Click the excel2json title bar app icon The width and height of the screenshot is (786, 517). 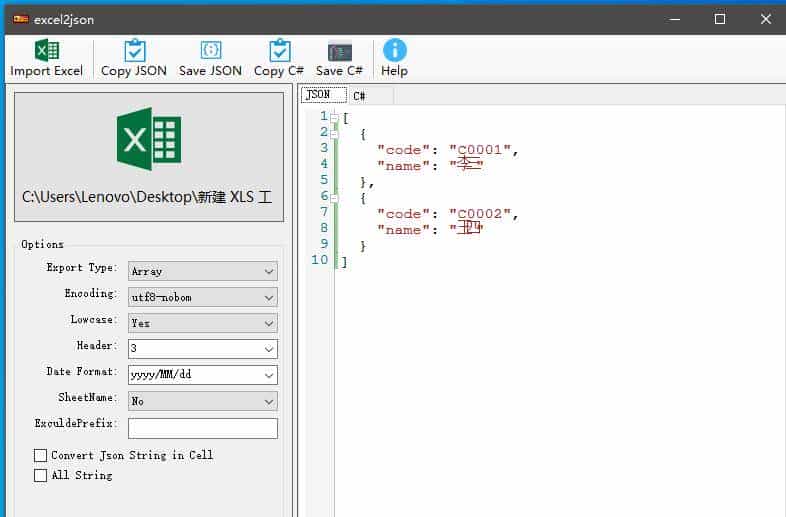click(21, 19)
